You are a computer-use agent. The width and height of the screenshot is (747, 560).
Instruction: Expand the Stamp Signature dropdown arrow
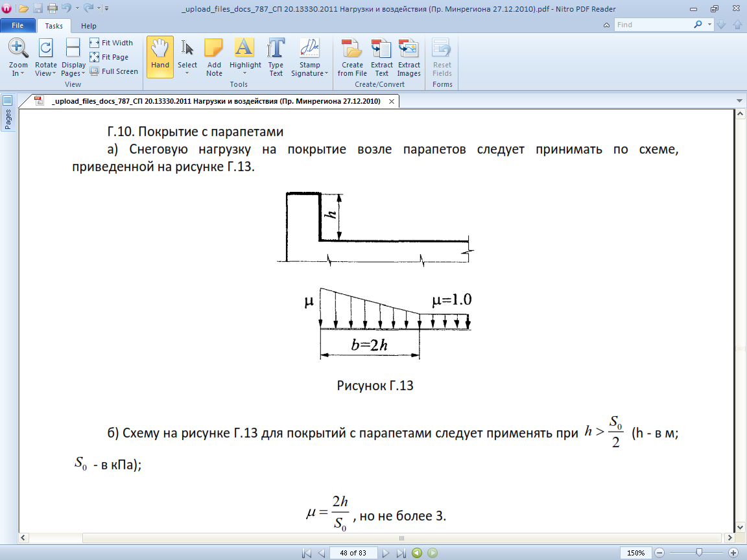click(326, 73)
